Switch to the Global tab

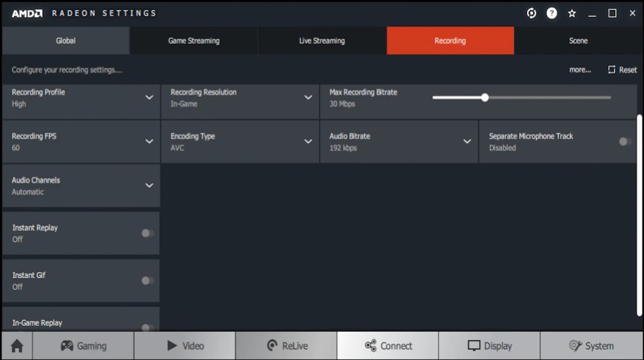[65, 41]
